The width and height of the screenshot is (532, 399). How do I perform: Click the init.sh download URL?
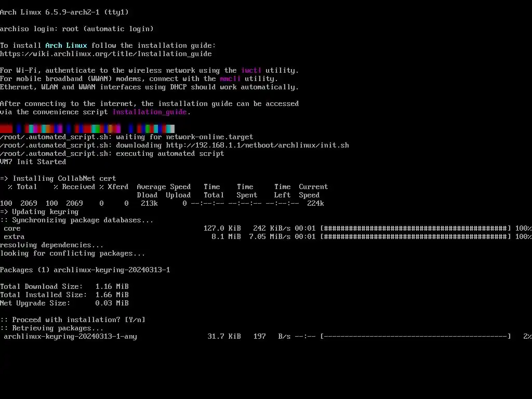[258, 145]
